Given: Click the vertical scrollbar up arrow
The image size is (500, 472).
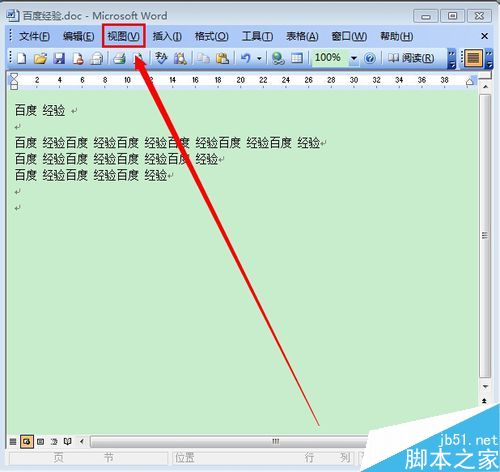Looking at the screenshot, I should (485, 87).
